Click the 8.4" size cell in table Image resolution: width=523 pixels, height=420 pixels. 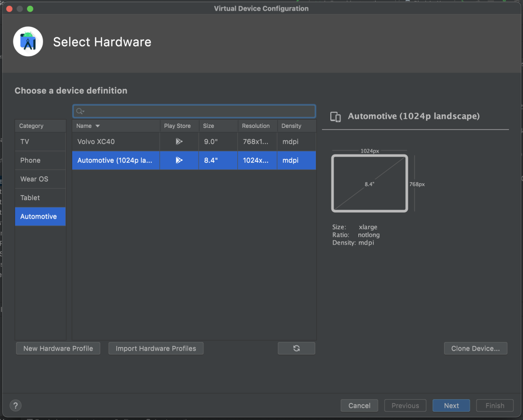(x=218, y=160)
